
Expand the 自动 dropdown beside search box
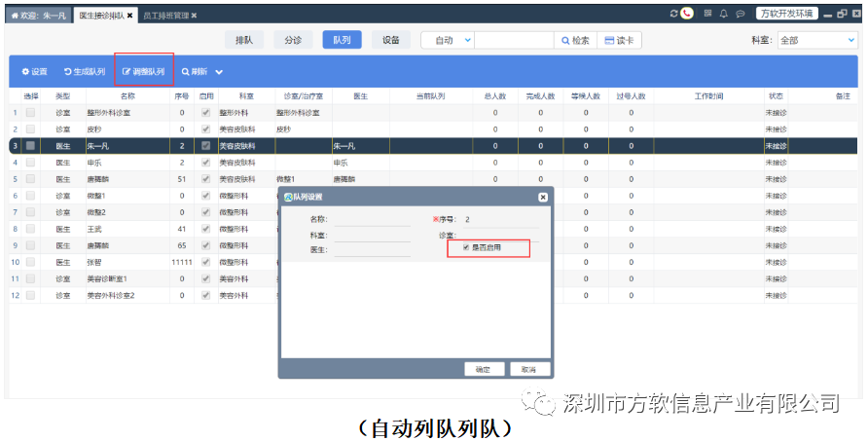(468, 40)
